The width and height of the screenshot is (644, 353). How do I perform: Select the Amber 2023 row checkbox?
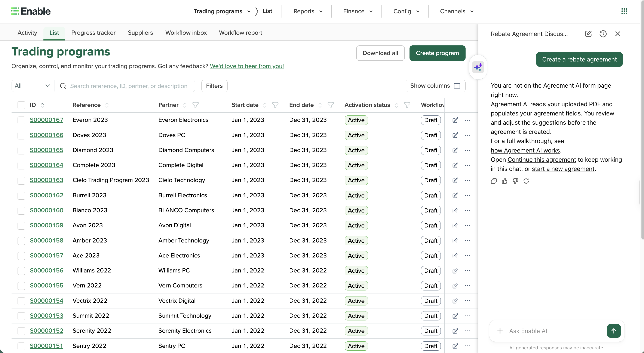pos(21,241)
